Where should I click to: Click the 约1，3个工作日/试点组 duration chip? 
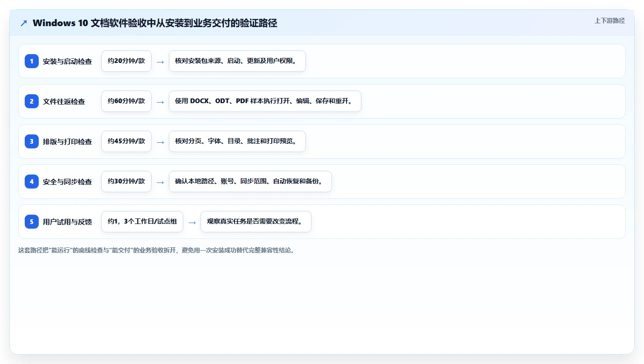(x=142, y=222)
